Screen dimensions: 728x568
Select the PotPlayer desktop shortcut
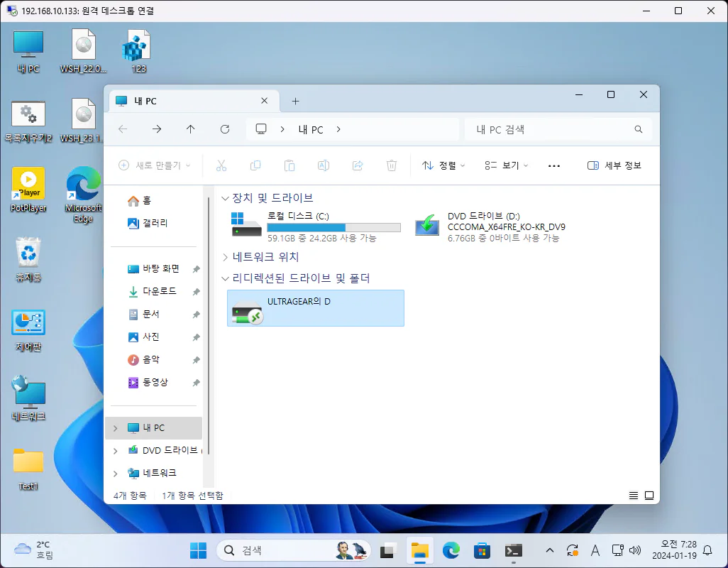pos(28,190)
